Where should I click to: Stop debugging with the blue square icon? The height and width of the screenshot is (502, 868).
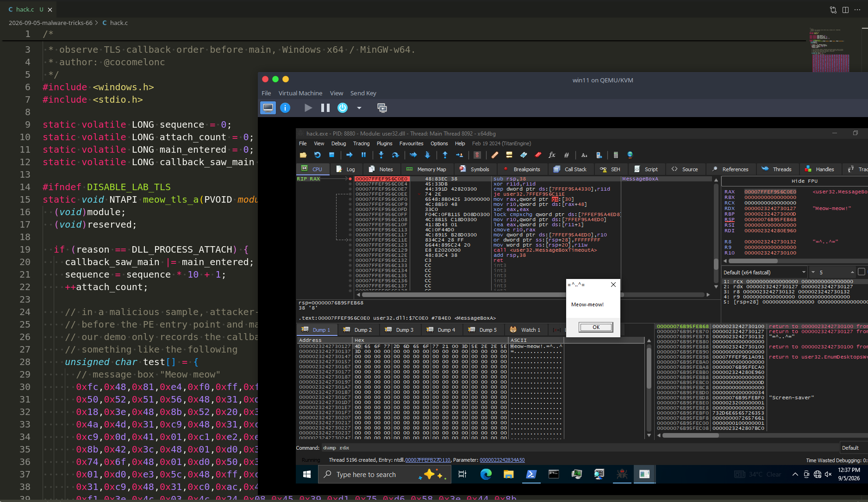click(331, 155)
